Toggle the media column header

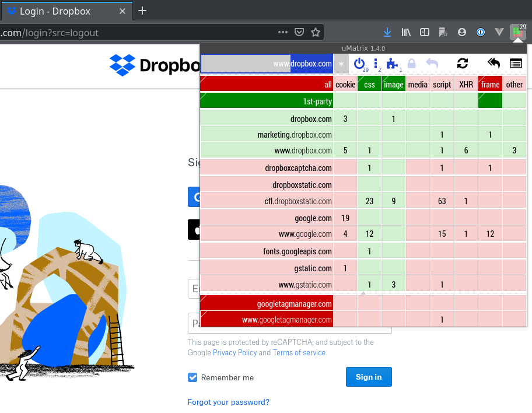click(418, 84)
